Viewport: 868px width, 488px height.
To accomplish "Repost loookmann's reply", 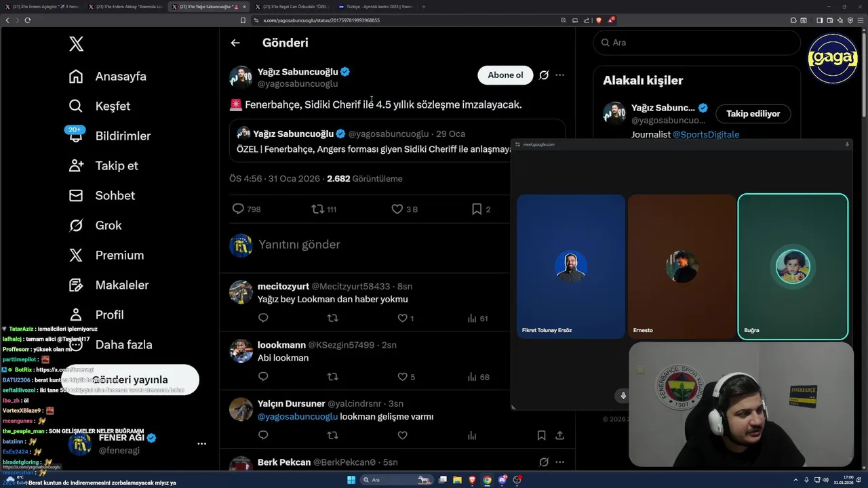I will 332,377.
